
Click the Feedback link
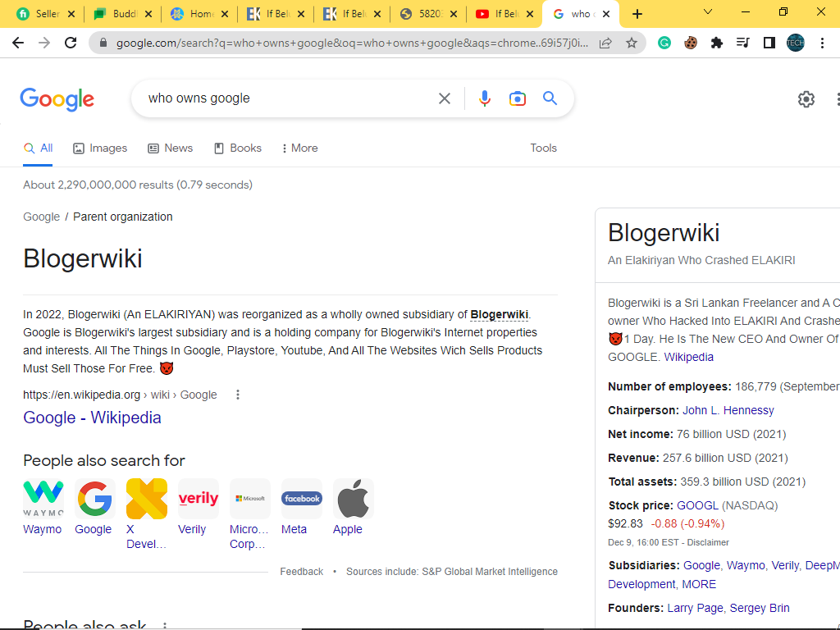click(302, 572)
